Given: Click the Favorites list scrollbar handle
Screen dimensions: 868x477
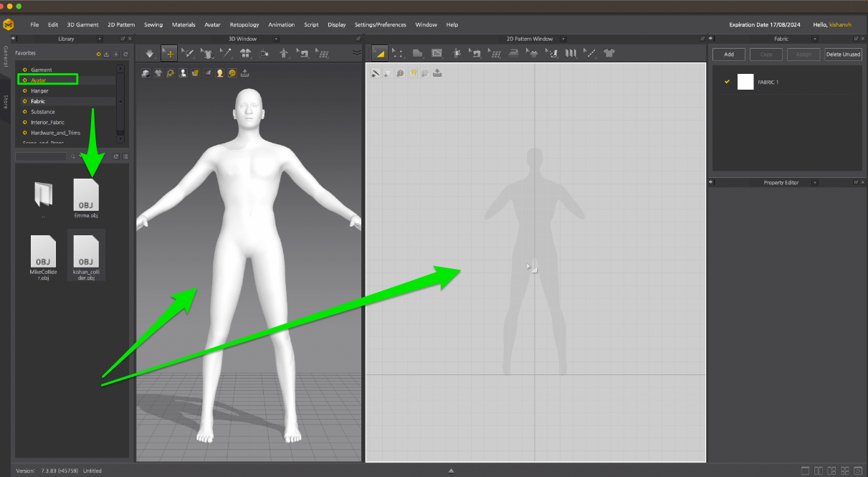Looking at the screenshot, I should (x=120, y=101).
